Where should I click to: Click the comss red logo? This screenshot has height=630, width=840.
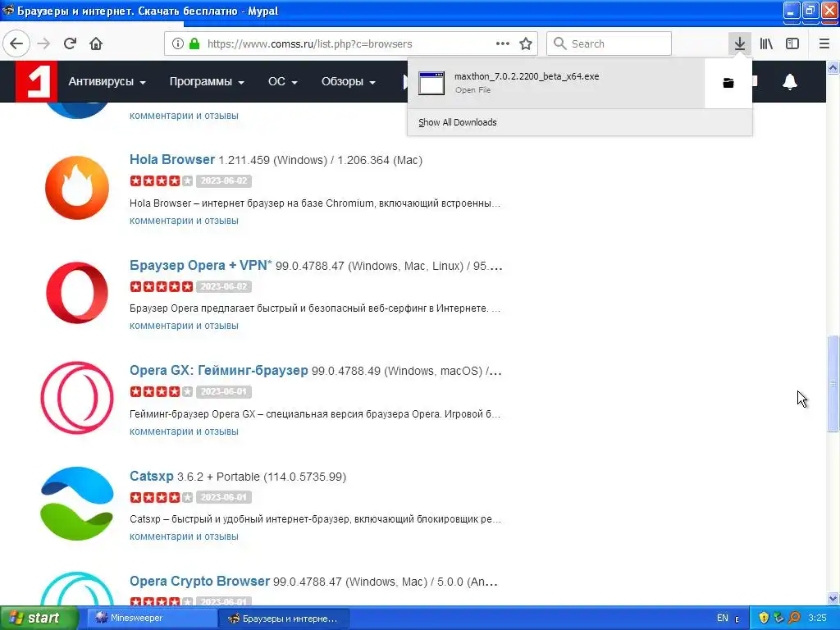(36, 81)
